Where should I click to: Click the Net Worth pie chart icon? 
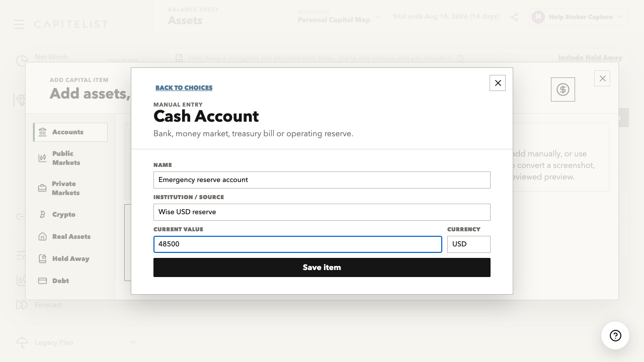point(22,61)
